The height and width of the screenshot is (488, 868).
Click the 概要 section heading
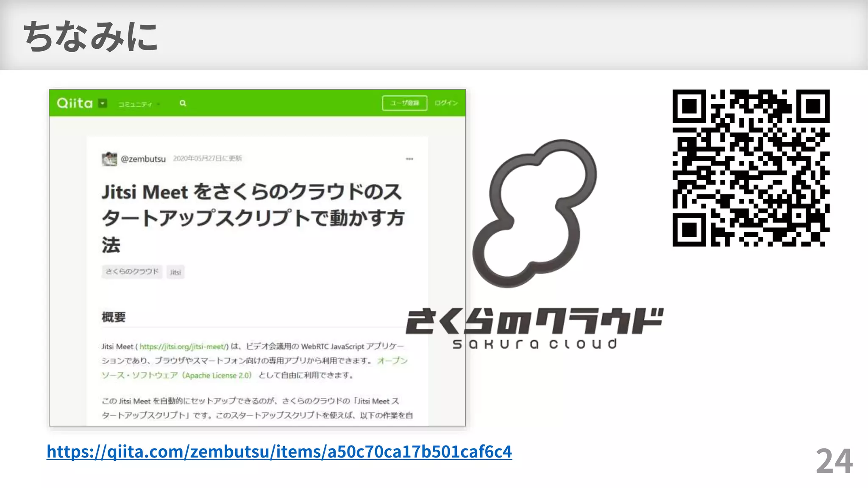(114, 317)
